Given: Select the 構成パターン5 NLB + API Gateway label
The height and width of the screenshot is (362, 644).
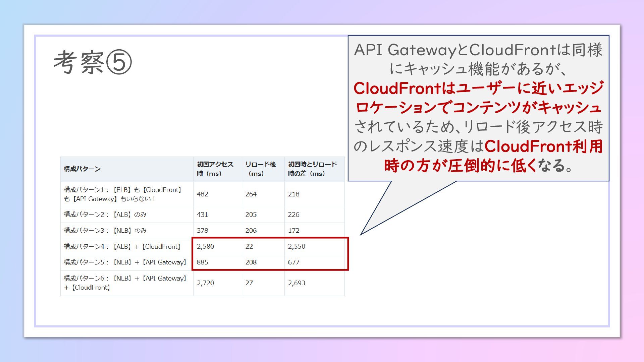Looking at the screenshot, I should coord(125,262).
